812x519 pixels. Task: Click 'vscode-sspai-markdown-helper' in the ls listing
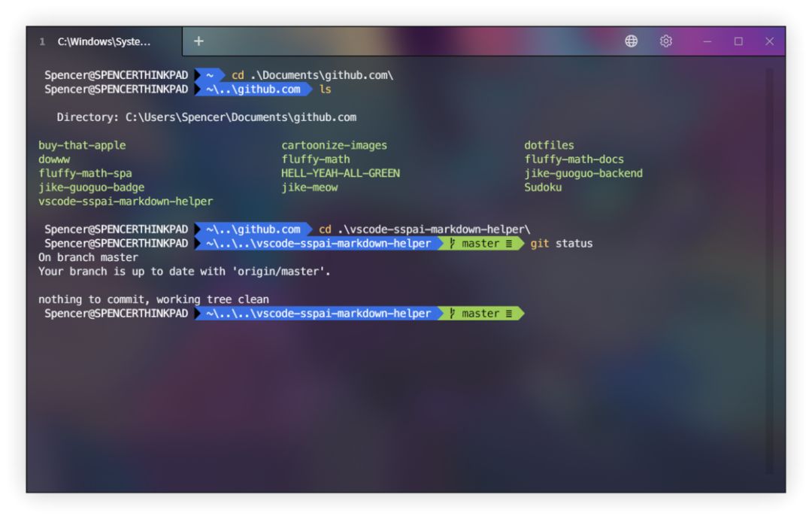126,201
